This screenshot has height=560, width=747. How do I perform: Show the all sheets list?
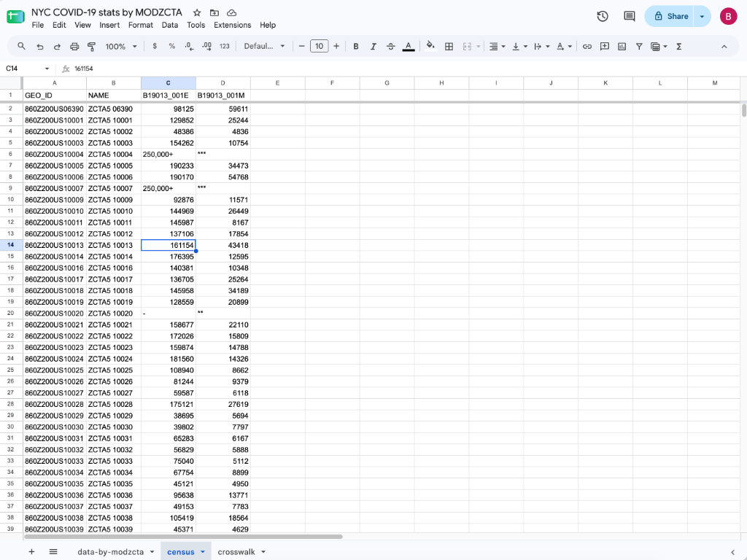tap(53, 551)
